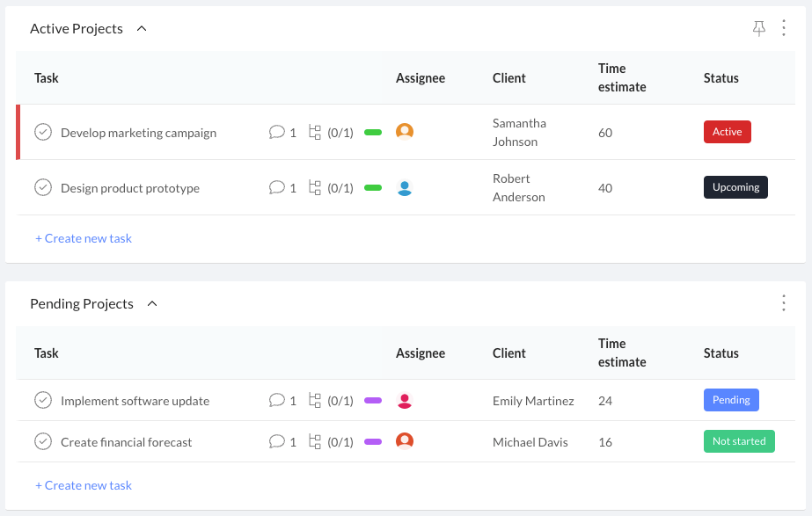
Task: Click assignee avatar for Develop marketing campaign
Action: (x=405, y=132)
